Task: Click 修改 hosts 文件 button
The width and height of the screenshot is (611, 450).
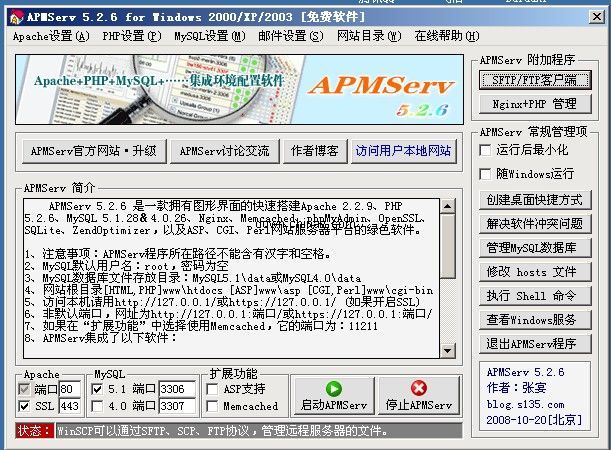Action: (535, 272)
